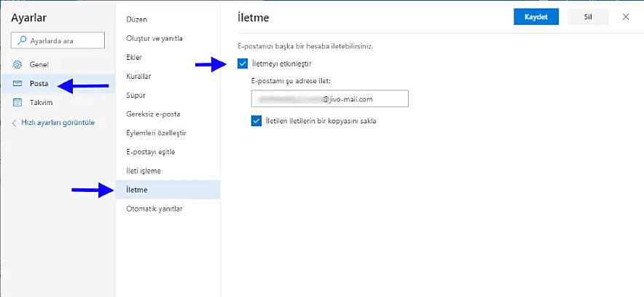Select the Süpür option
Screen dimensions: 644x297
136,95
